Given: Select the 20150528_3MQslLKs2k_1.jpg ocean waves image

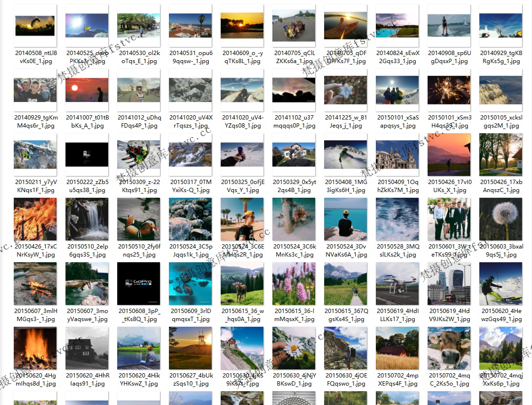Looking at the screenshot, I should 397,219.
